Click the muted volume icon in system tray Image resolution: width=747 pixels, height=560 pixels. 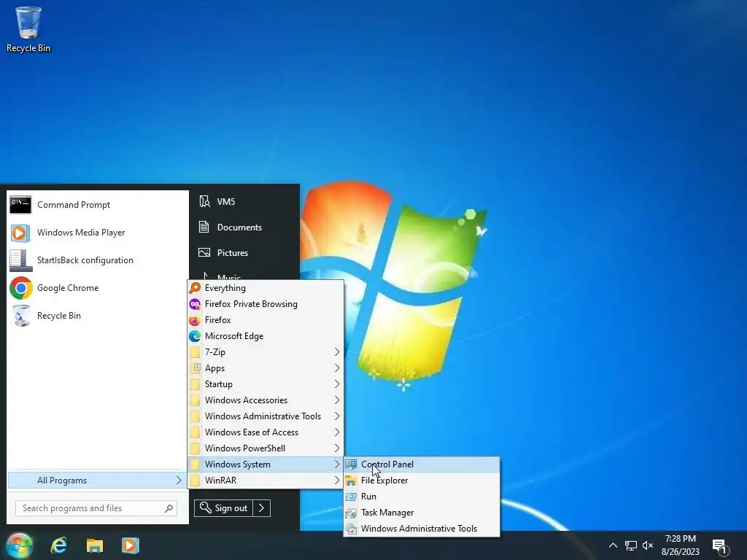pos(648,545)
